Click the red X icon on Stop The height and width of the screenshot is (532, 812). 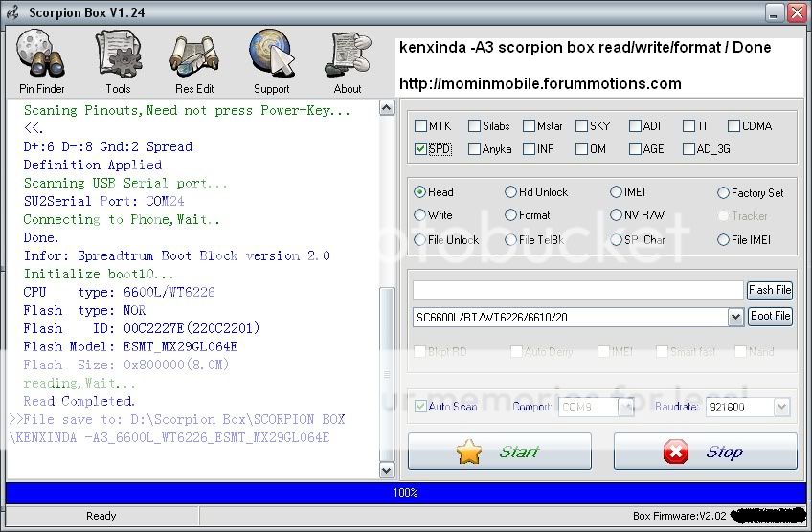[675, 452]
